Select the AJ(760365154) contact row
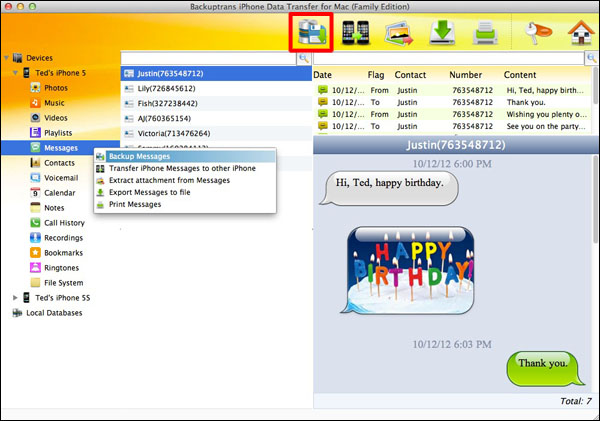The height and width of the screenshot is (421, 600). tap(217, 118)
